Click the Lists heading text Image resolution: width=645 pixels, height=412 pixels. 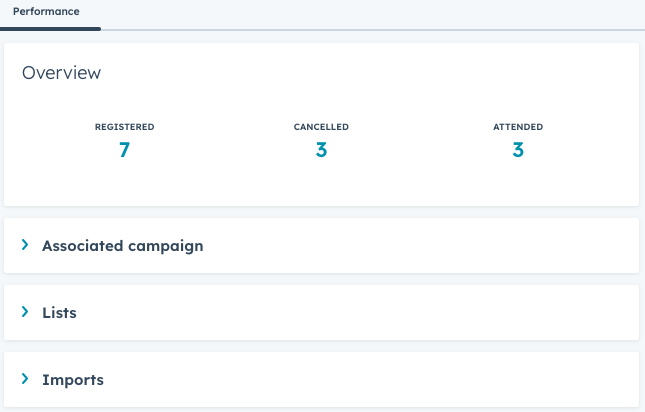[x=59, y=313]
